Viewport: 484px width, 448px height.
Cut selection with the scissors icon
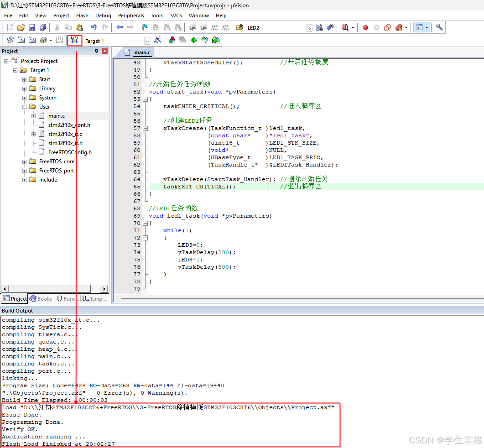tap(57, 27)
